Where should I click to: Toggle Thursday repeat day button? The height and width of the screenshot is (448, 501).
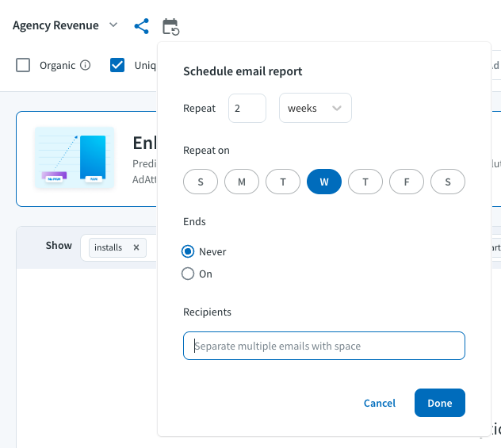tap(365, 182)
